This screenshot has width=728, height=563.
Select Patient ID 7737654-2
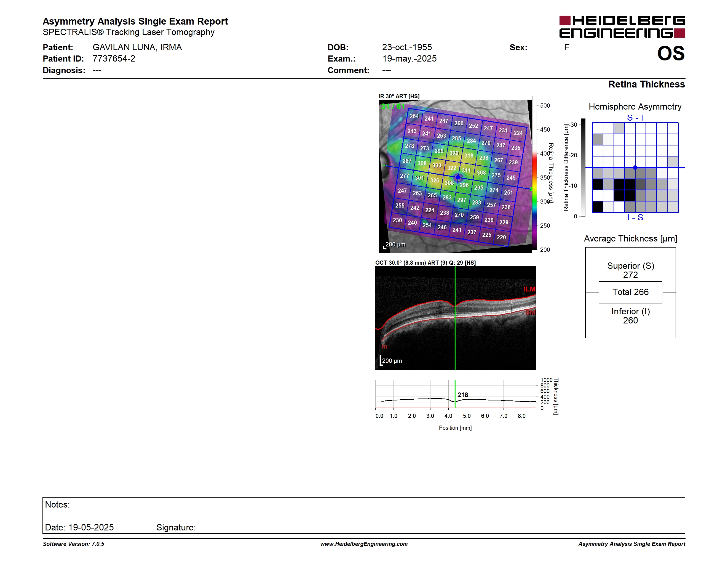pos(114,59)
